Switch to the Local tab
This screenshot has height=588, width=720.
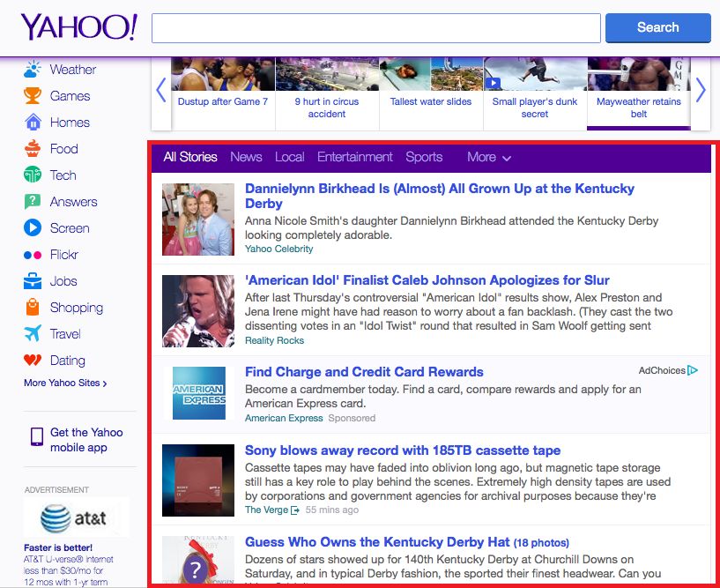(x=290, y=157)
